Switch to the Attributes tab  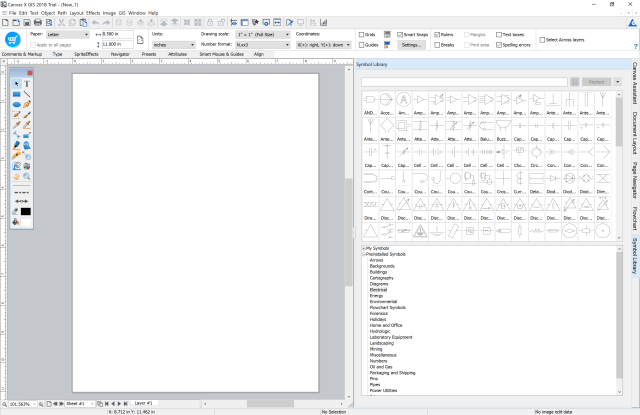point(178,54)
